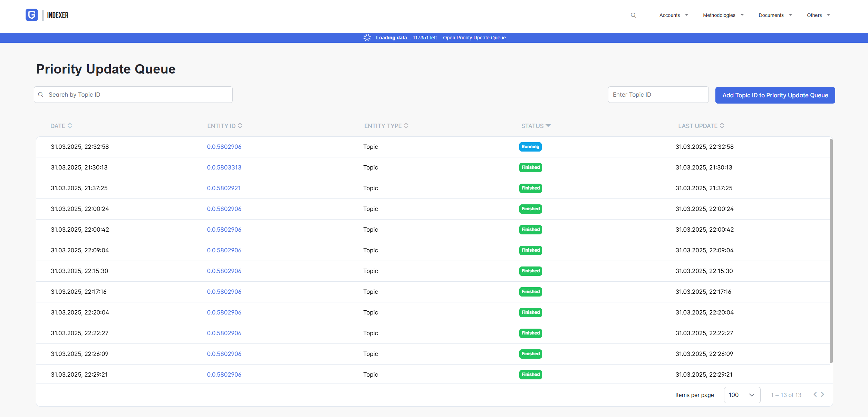Open the items per page dropdown
The width and height of the screenshot is (868, 417).
[742, 395]
